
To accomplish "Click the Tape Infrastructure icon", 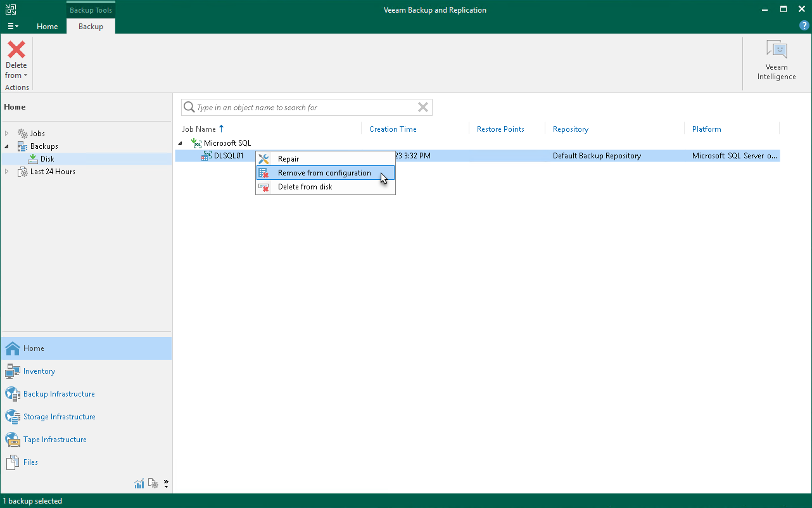I will (13, 440).
